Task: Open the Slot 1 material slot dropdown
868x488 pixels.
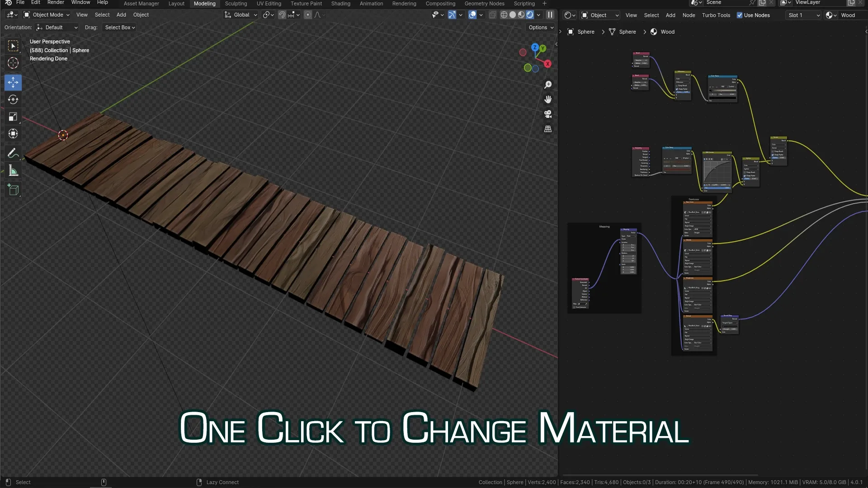Action: [802, 15]
